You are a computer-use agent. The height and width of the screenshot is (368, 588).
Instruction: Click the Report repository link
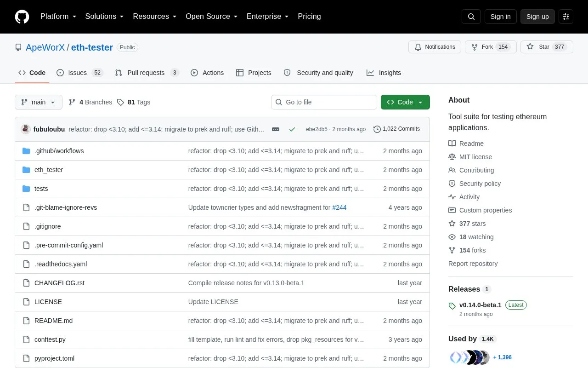473,264
